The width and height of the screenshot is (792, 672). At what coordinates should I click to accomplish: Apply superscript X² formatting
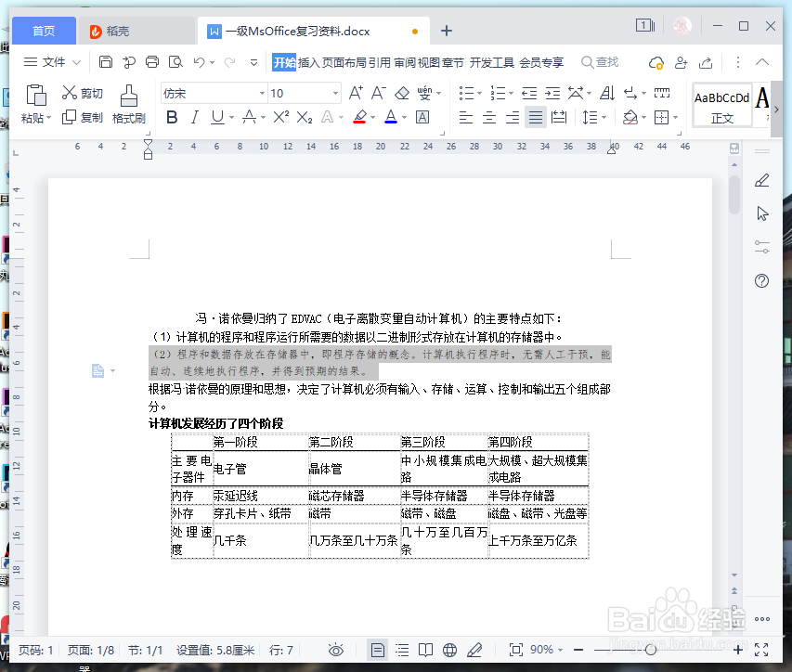(x=280, y=118)
